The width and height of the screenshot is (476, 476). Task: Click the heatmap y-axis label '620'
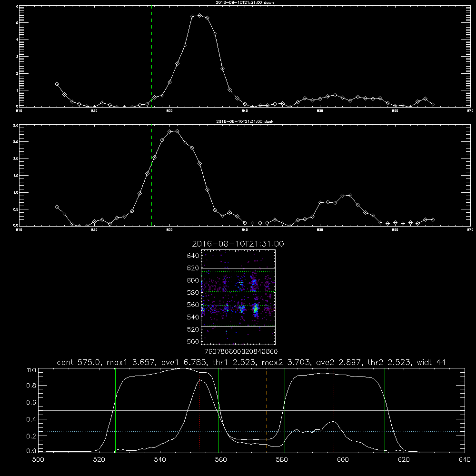(193, 268)
